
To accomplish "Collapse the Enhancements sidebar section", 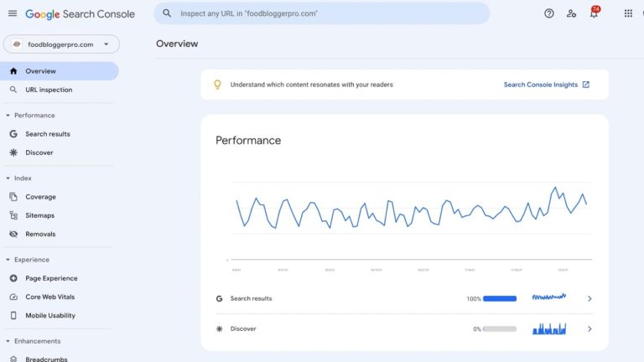I will pyautogui.click(x=8, y=341).
